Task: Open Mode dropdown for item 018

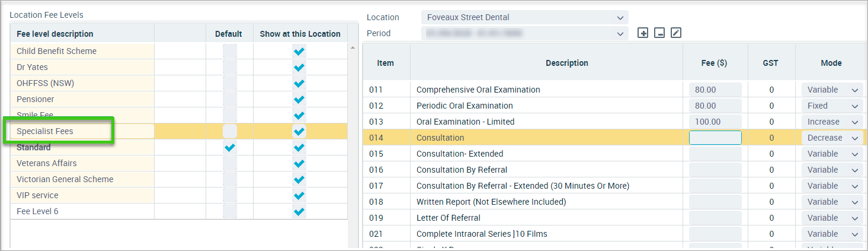Action: (832, 202)
